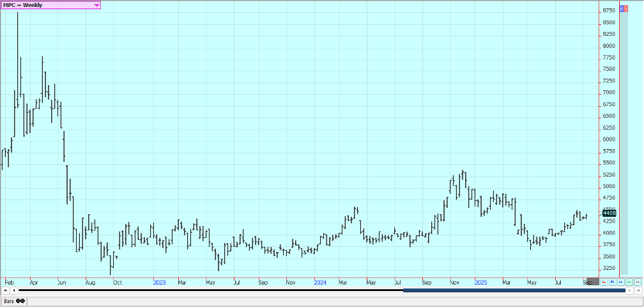Jump to latest data with double-right arrow
This screenshot has width=644, height=307.
tap(638, 290)
